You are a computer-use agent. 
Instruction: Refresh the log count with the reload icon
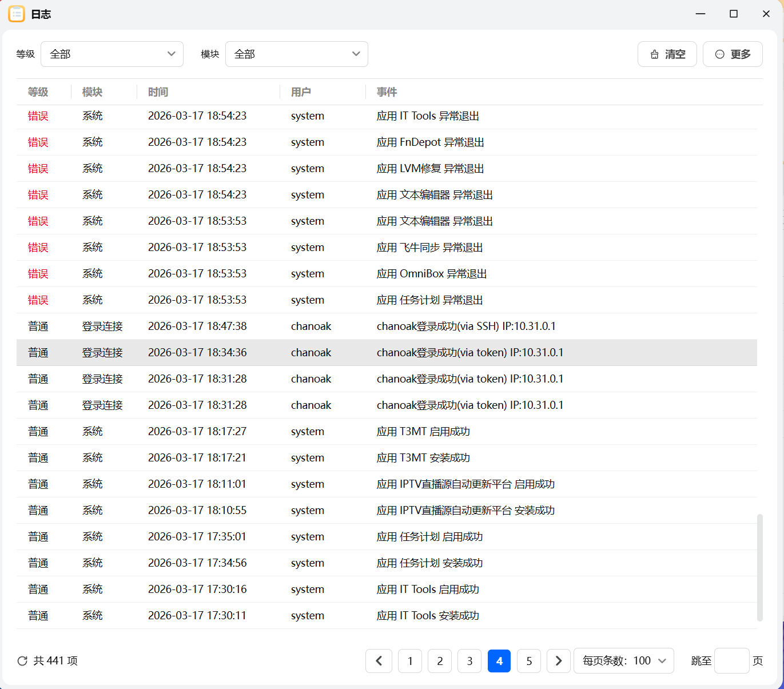(x=22, y=661)
